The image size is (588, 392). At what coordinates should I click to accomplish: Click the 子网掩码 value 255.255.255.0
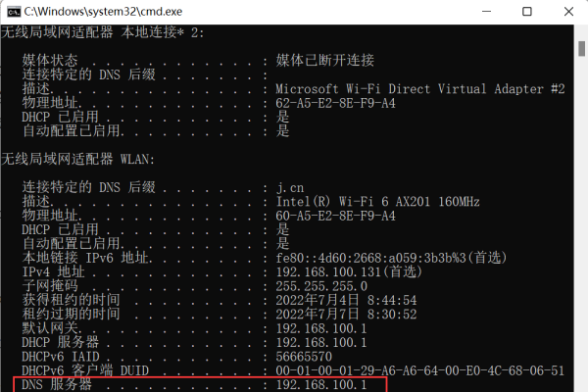[322, 285]
